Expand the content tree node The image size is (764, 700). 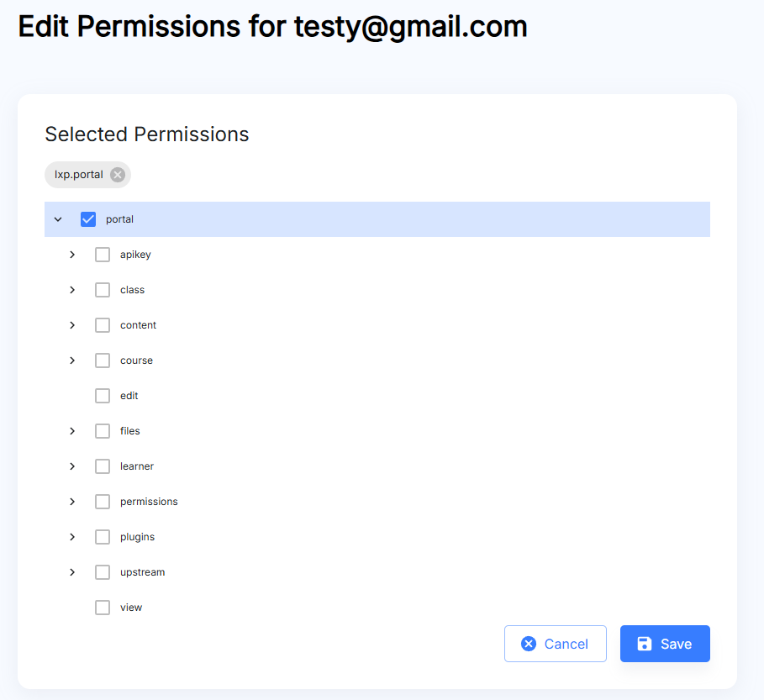coord(72,325)
